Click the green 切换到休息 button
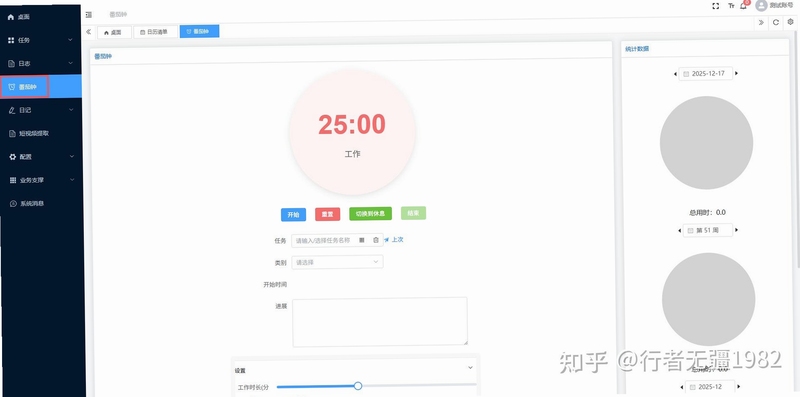 tap(370, 214)
